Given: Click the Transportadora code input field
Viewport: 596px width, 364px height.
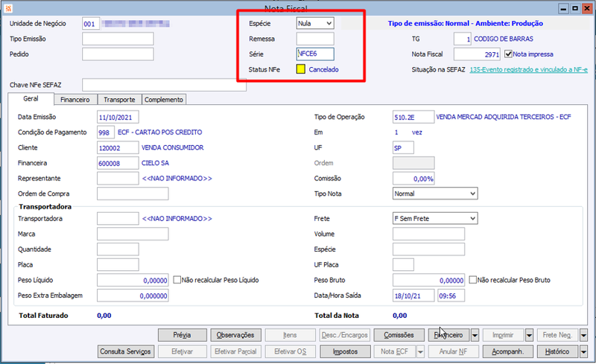Looking at the screenshot, I should point(118,219).
